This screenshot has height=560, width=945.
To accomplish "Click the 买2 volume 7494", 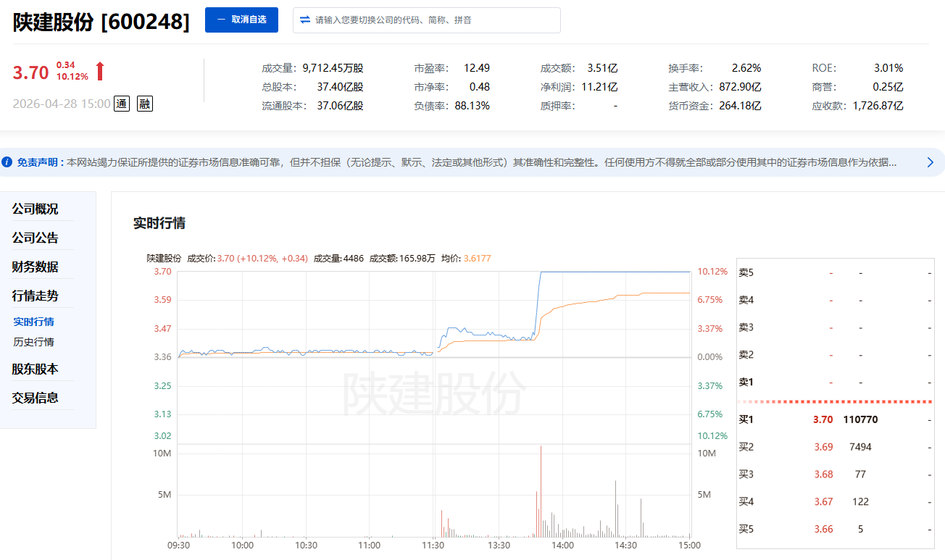I will coord(860,447).
